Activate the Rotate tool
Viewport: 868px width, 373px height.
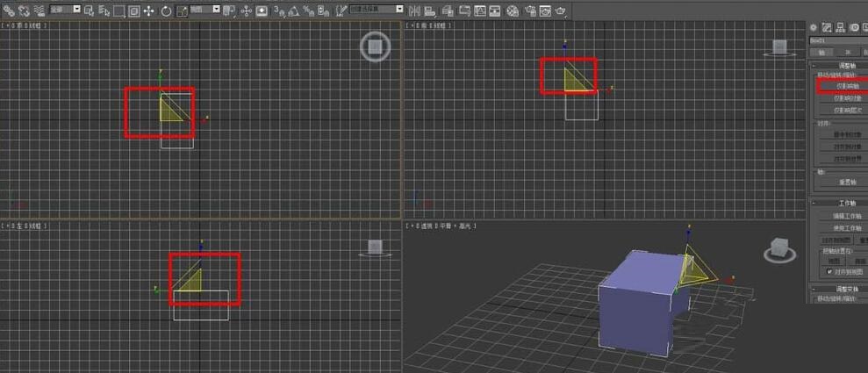coord(165,11)
